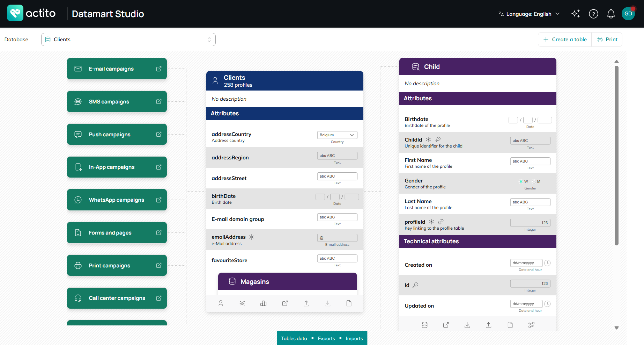This screenshot has width=644, height=345.
Task: Click the download icon under Child table
Action: (467, 325)
